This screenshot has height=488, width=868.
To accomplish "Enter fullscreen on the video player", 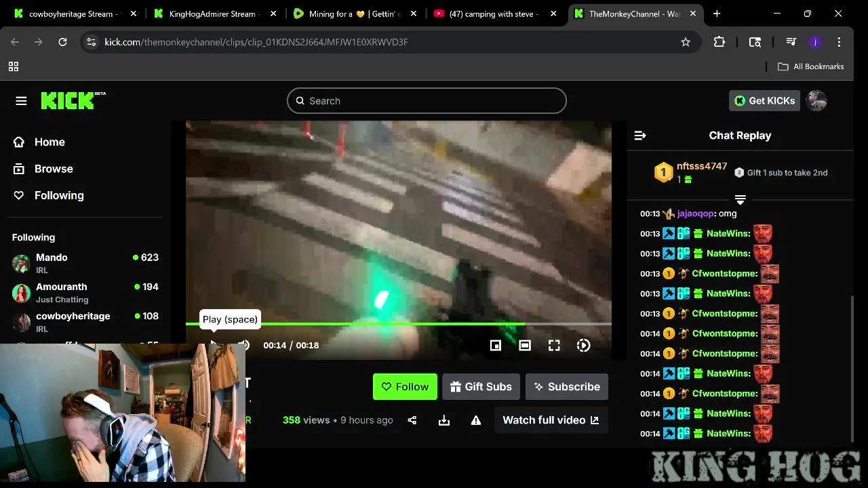I will click(554, 346).
